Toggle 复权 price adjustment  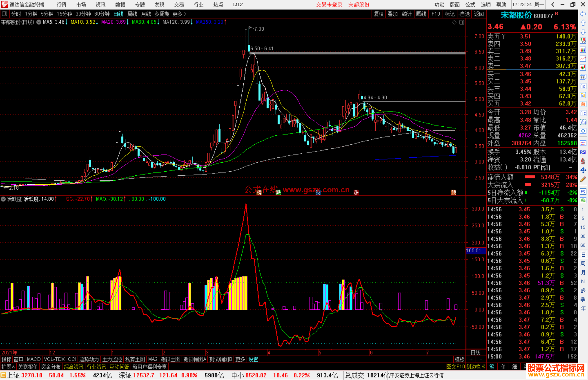coord(379,14)
